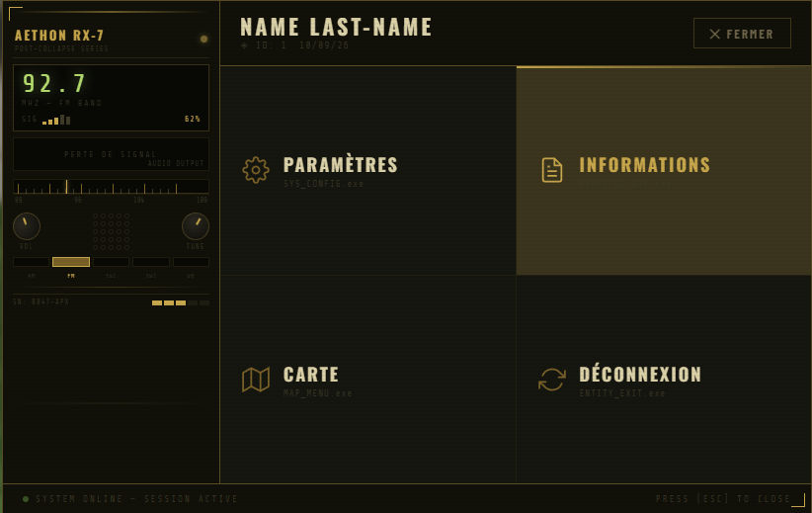The height and width of the screenshot is (513, 812).
Task: Click the MAP_MENU.exe subtitle
Action: (317, 393)
